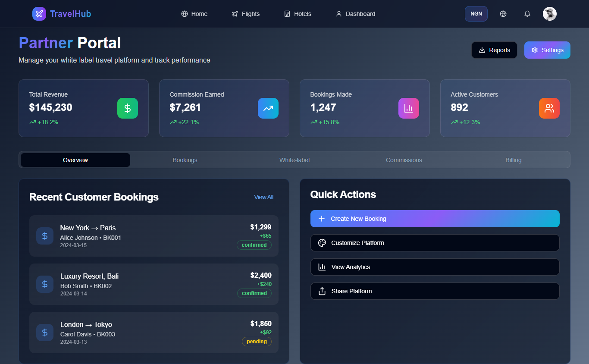Navigate to Hotels in the top menu
Viewport: 589px width, 364px height.
pyautogui.click(x=298, y=14)
